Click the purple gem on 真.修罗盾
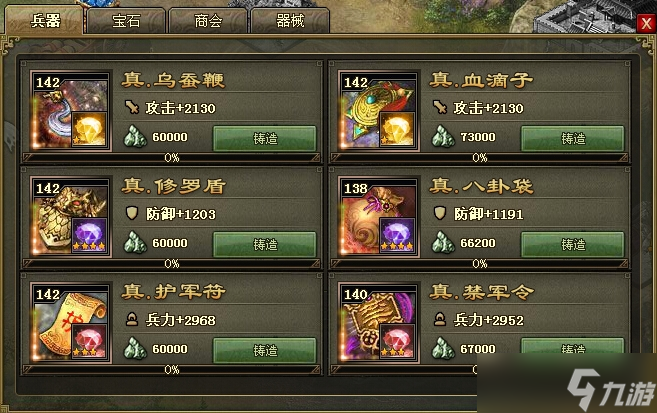Image resolution: width=657 pixels, height=413 pixels. coord(89,235)
